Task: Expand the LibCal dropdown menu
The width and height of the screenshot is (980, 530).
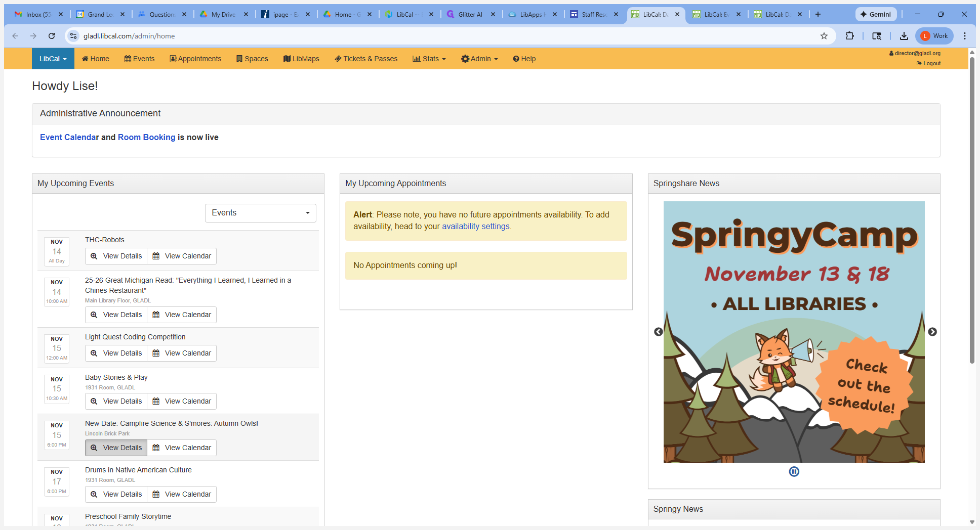Action: [x=53, y=59]
